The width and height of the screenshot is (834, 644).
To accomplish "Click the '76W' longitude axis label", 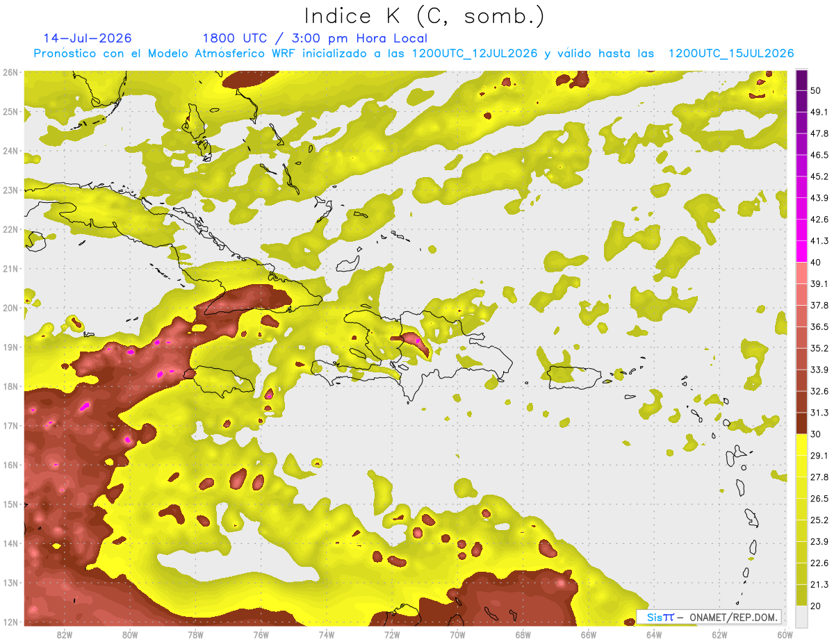I will coord(261,634).
